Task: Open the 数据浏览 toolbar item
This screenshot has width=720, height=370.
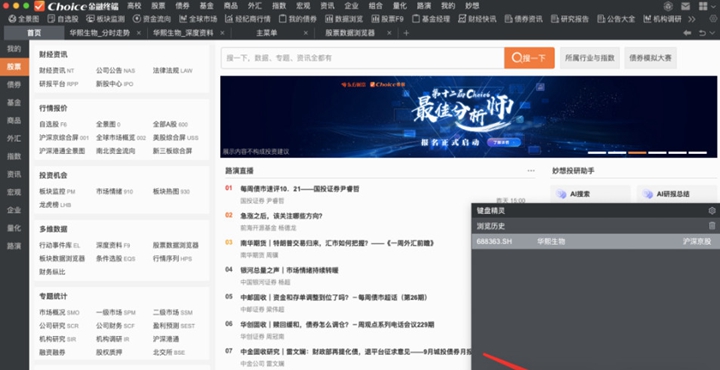Action: [x=344, y=19]
